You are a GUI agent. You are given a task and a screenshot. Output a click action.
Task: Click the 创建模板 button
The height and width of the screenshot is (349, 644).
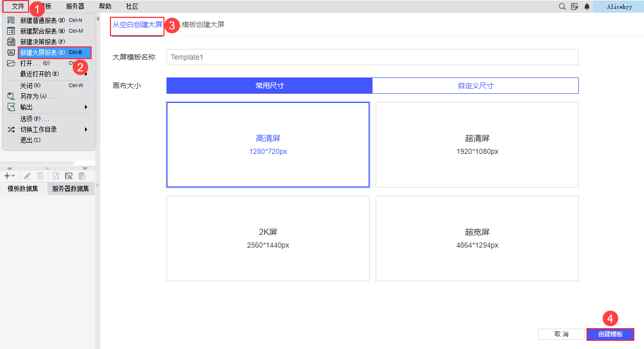610,334
